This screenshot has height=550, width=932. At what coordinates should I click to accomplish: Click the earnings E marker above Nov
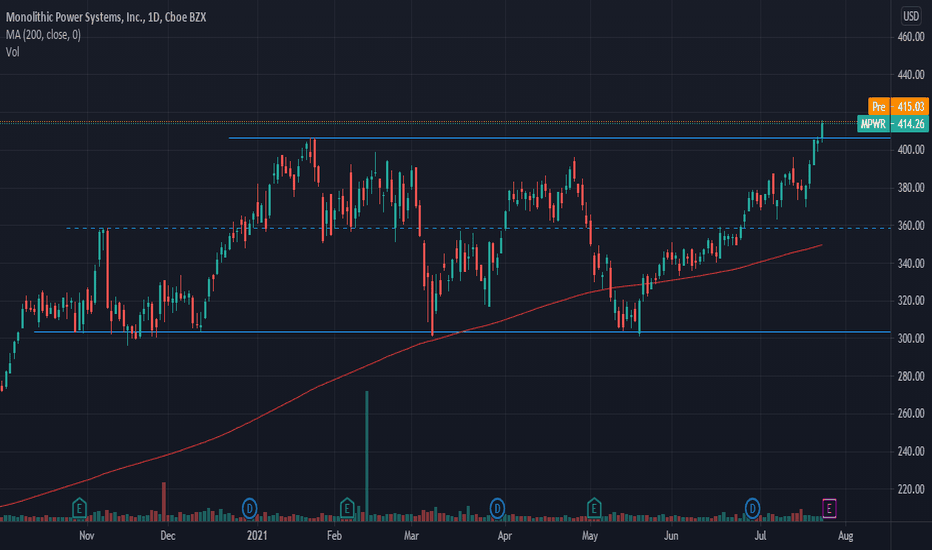point(79,508)
